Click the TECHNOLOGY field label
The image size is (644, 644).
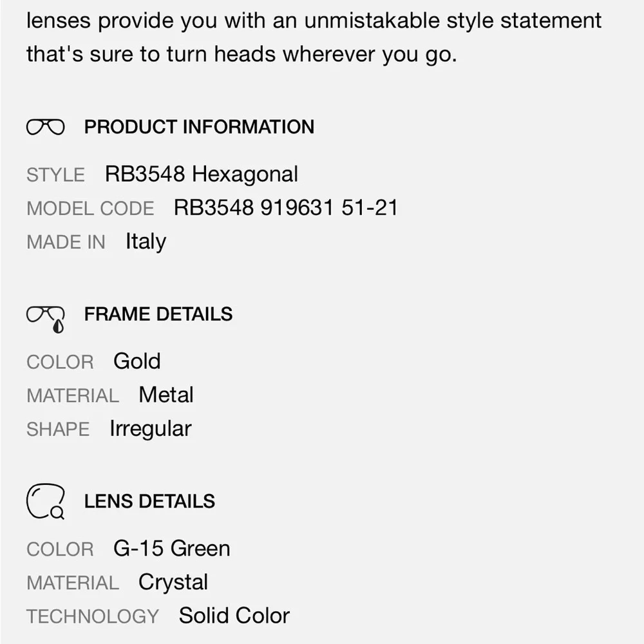tap(92, 617)
